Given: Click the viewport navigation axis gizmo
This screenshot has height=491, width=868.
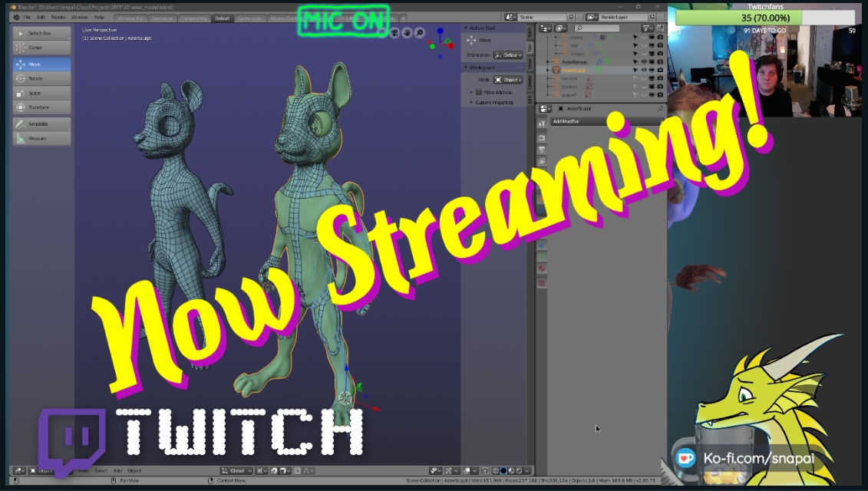Looking at the screenshot, I should coord(441,44).
